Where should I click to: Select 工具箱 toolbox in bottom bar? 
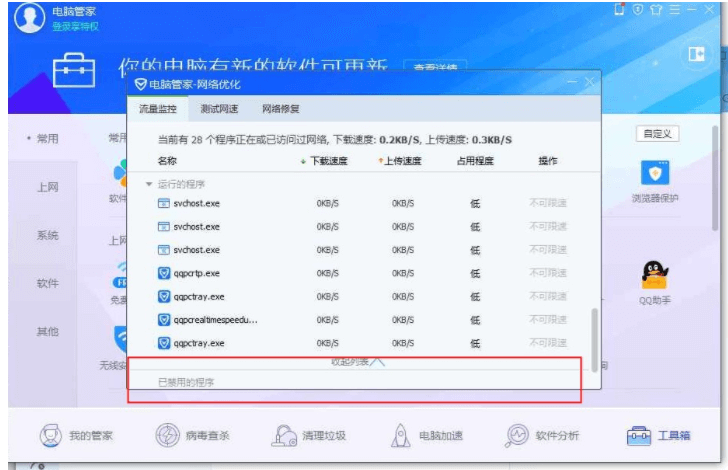click(x=658, y=436)
